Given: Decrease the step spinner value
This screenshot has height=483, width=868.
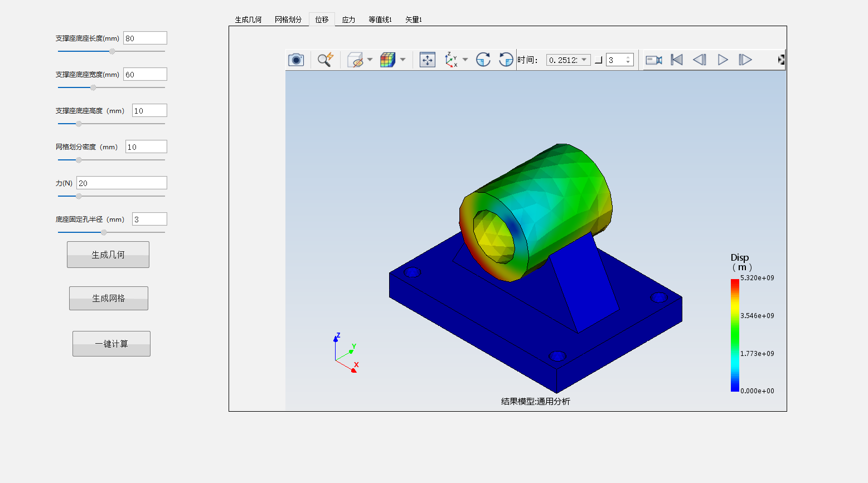Looking at the screenshot, I should click(628, 62).
